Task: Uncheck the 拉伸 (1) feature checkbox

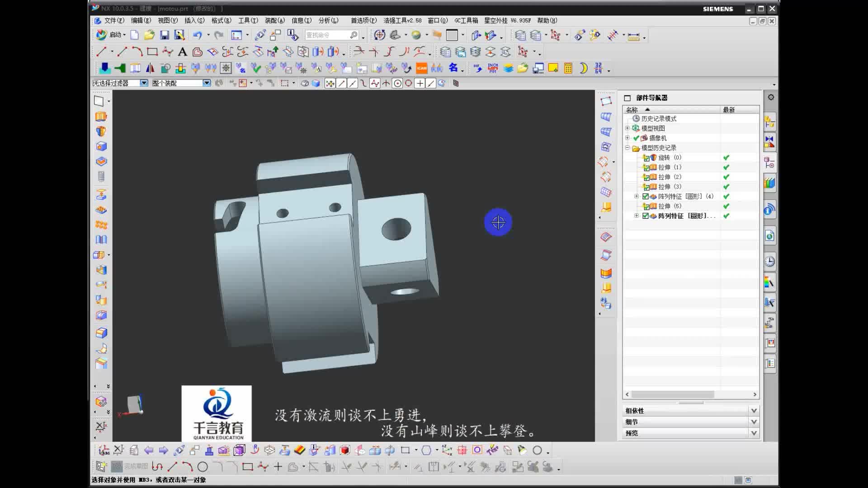Action: point(646,168)
